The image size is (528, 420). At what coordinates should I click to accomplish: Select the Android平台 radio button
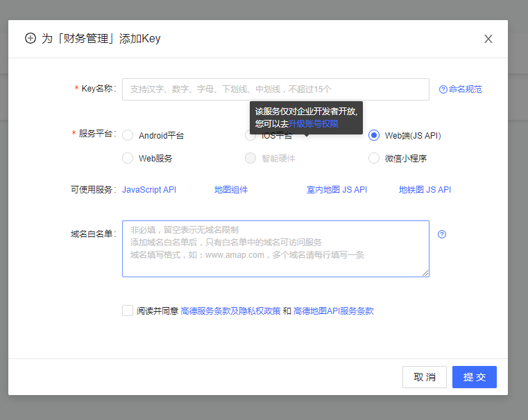(x=128, y=135)
